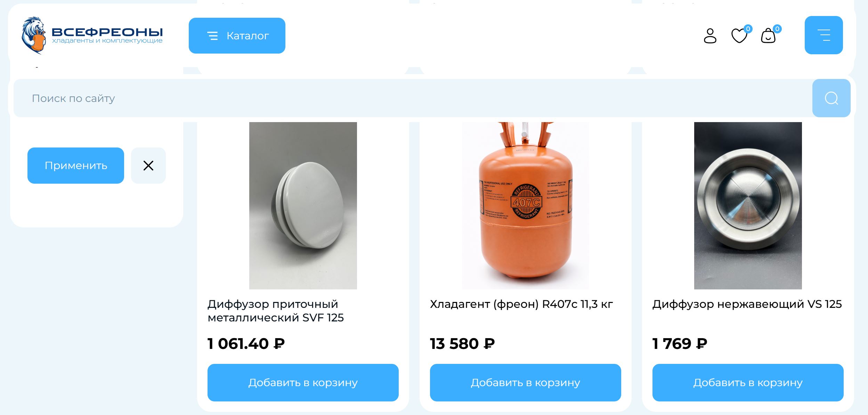Add R407c refrigerant to cart
Image resolution: width=868 pixels, height=415 pixels.
point(526,383)
